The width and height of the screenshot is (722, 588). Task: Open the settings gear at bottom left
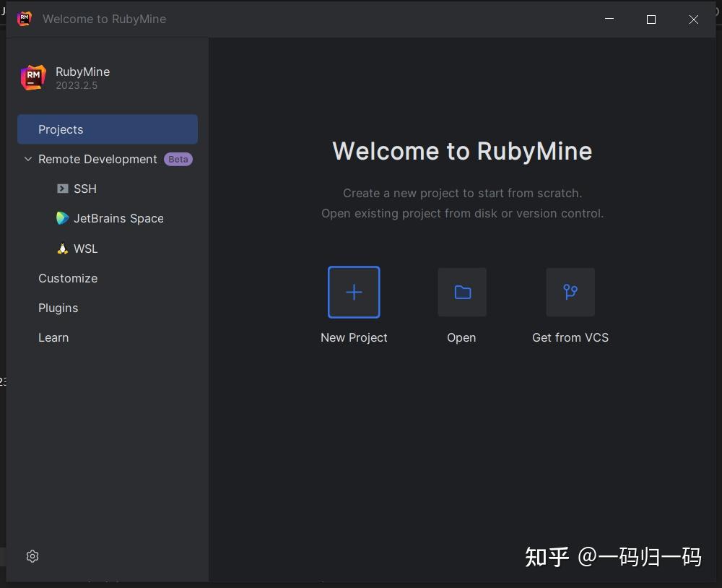pos(32,556)
